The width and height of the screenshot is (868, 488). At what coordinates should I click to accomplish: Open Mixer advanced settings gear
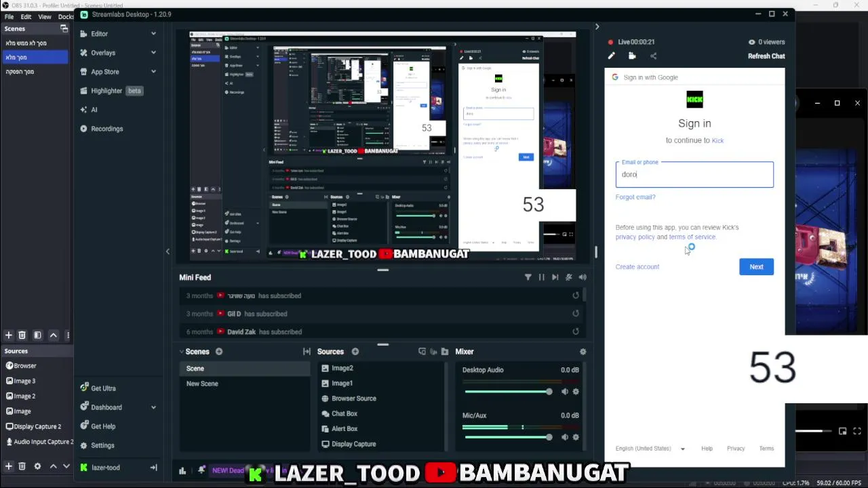pyautogui.click(x=583, y=352)
